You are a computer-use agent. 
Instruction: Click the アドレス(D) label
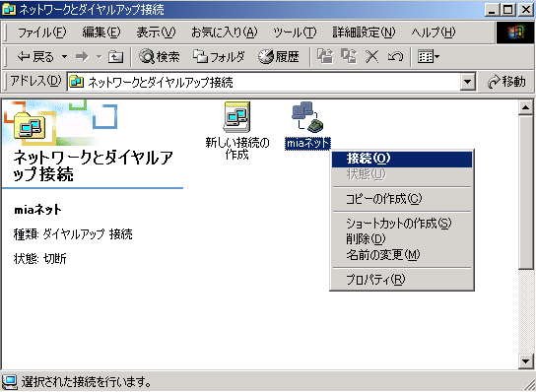(x=35, y=82)
